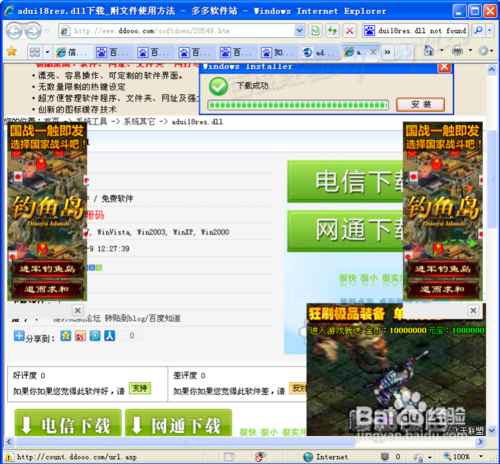Viewport: 500px width, 464px height.
Task: Open the 狂刷极品装备 game ad
Action: coord(396,370)
